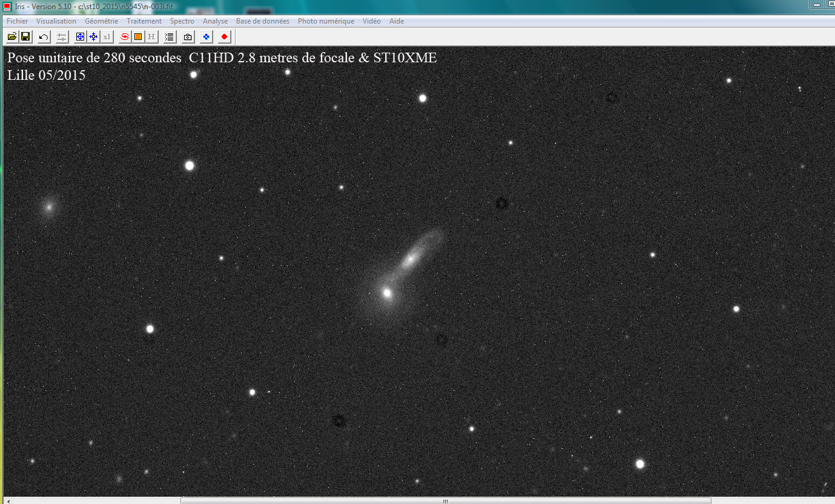Set display zoom to x1
This screenshot has width=835, height=504.
tap(107, 36)
